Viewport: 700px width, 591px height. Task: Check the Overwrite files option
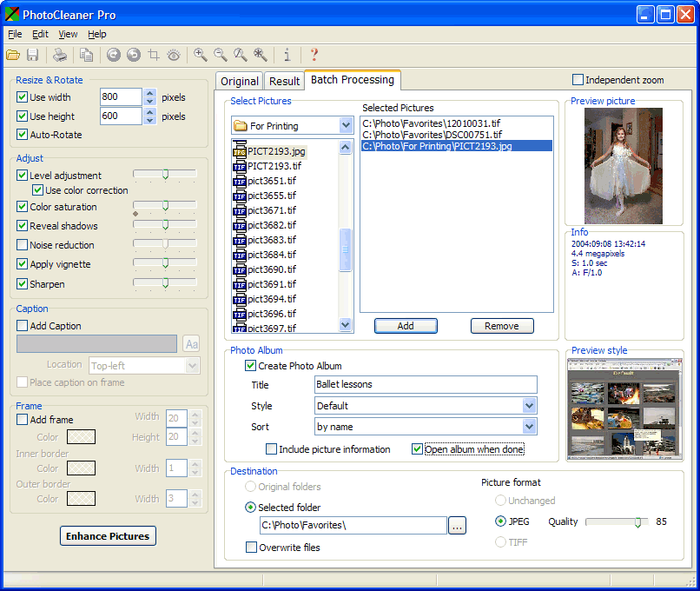[x=251, y=548]
